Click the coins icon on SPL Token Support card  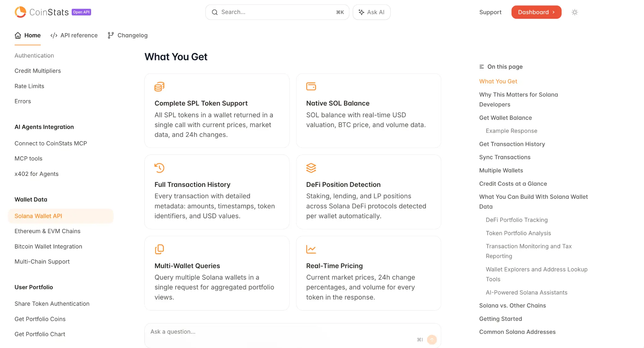click(159, 87)
